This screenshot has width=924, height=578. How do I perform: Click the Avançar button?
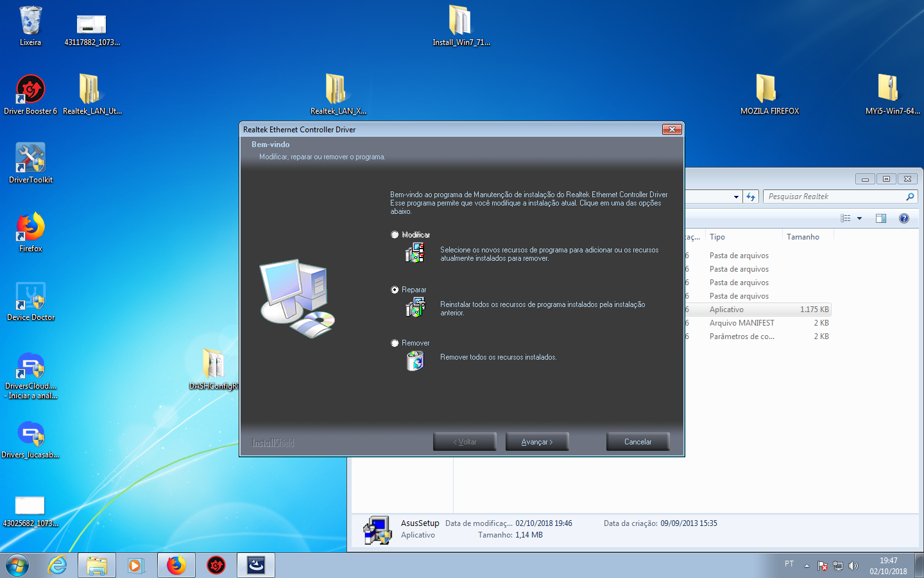point(537,442)
